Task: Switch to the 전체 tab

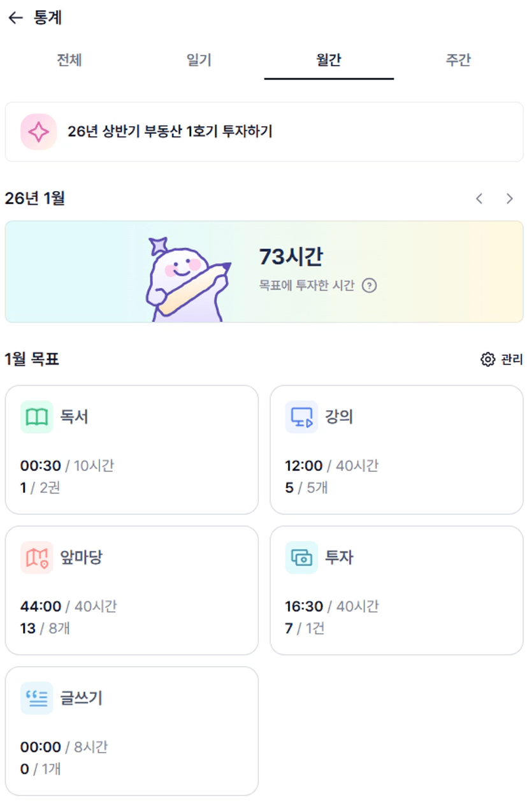Action: click(x=69, y=61)
